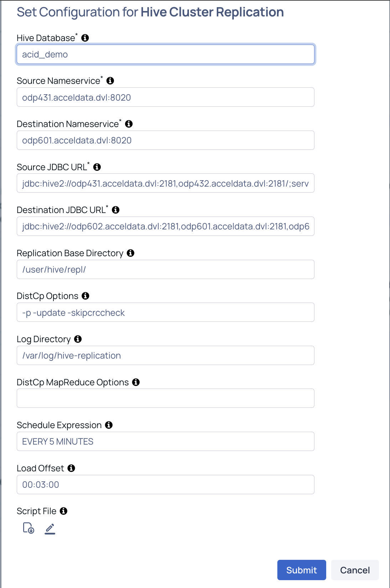Click the Hive Database info icon
The image size is (390, 588).
coord(85,38)
